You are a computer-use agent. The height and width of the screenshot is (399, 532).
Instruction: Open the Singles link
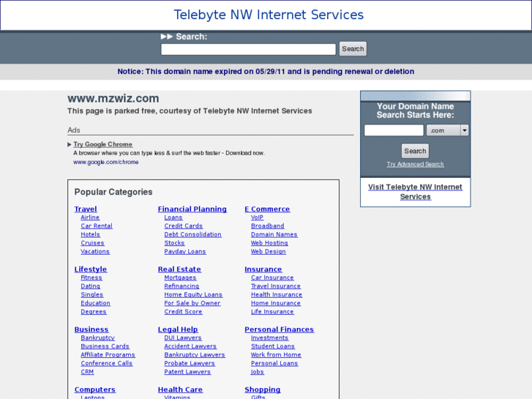(92, 295)
